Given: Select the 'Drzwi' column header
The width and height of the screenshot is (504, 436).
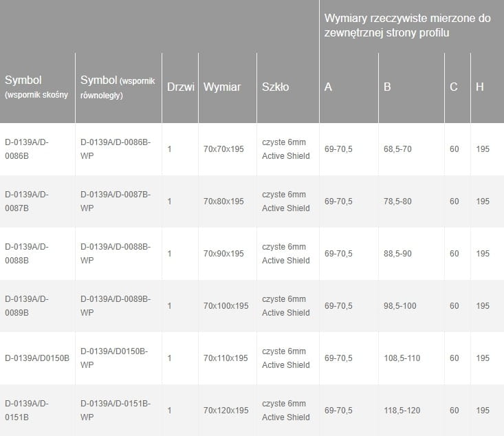Looking at the screenshot, I should coord(180,87).
